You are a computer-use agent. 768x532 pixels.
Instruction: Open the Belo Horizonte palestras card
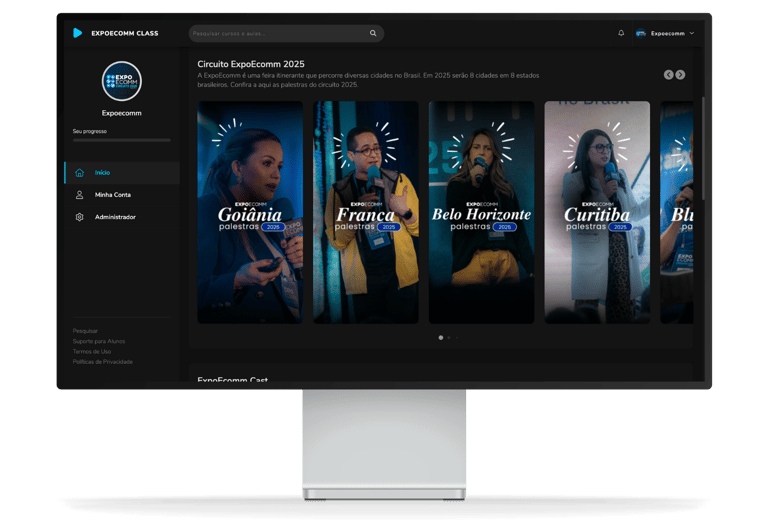click(481, 212)
